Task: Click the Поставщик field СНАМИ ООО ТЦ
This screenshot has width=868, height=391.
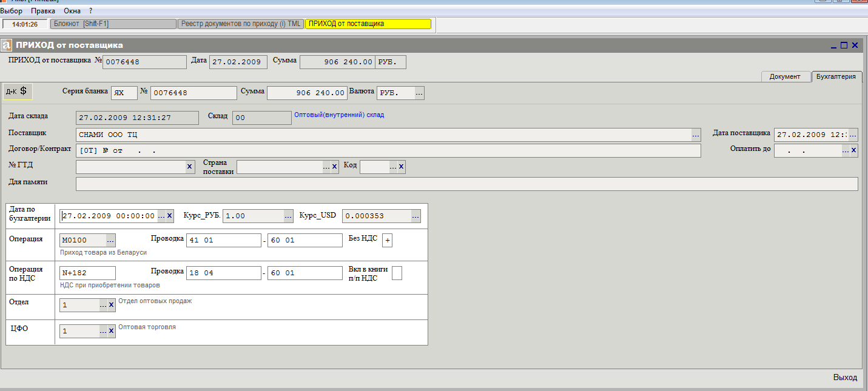Action: (x=383, y=135)
